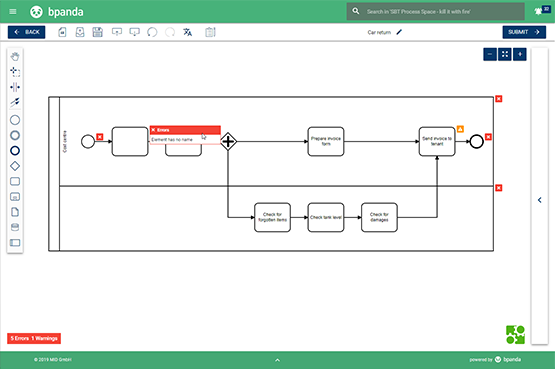Select the Check tank level task
Viewport: 555px width, 369px height.
pyautogui.click(x=326, y=217)
